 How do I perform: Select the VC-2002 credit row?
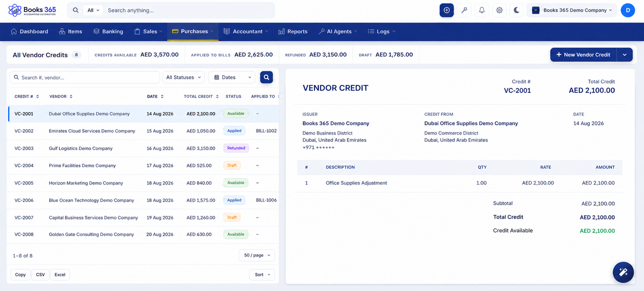click(x=143, y=131)
